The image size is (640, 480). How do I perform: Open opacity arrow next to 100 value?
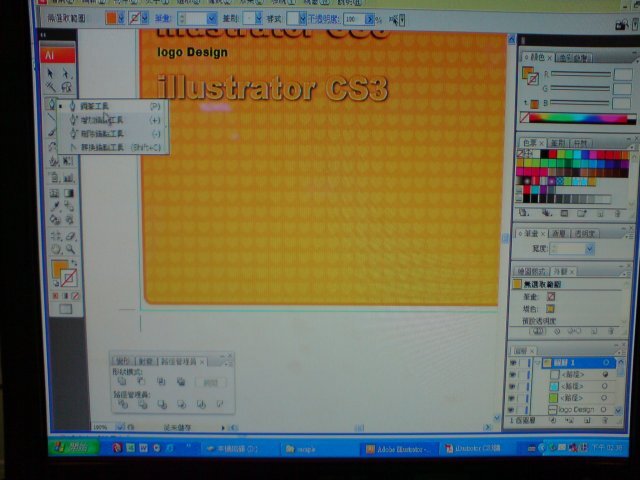369,19
